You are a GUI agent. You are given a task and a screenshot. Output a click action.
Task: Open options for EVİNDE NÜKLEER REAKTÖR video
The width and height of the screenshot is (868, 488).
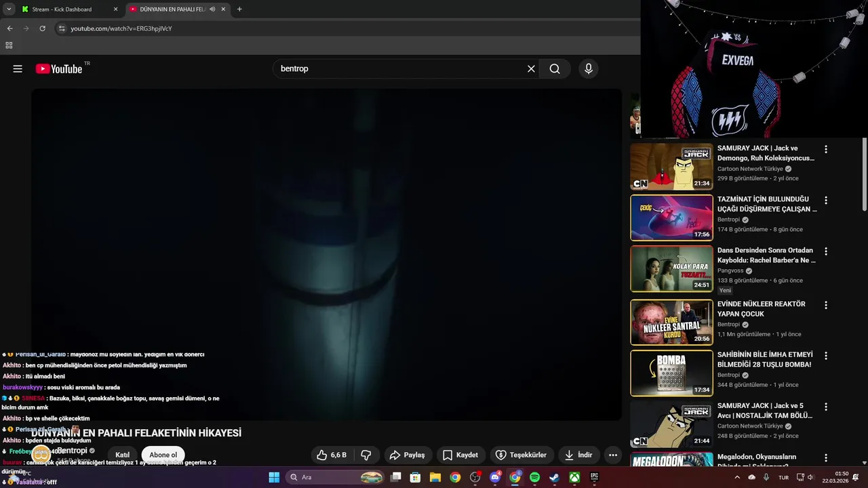825,305
